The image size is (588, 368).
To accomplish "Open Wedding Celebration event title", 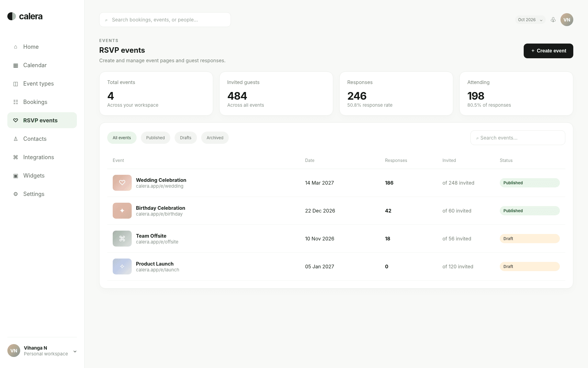I will tap(161, 180).
